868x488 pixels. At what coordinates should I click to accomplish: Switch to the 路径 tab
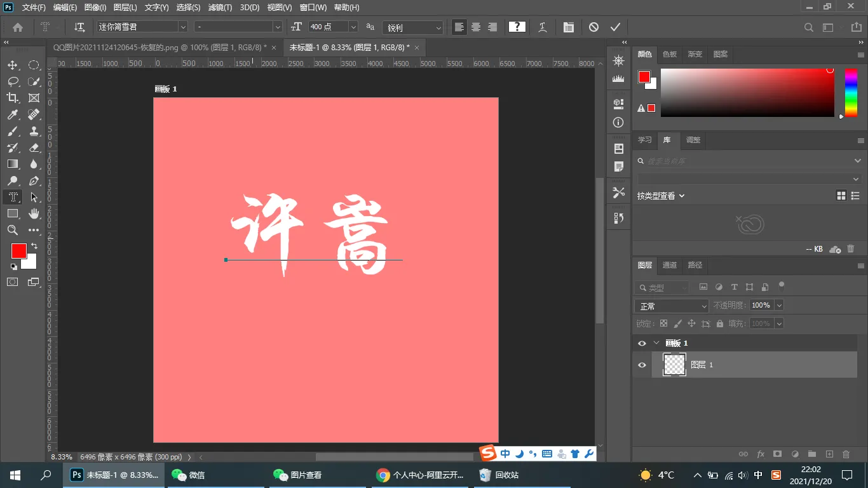(695, 265)
